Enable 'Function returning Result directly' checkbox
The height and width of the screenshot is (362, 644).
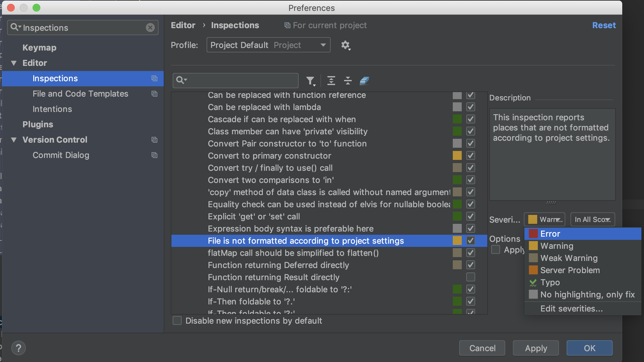pyautogui.click(x=470, y=277)
